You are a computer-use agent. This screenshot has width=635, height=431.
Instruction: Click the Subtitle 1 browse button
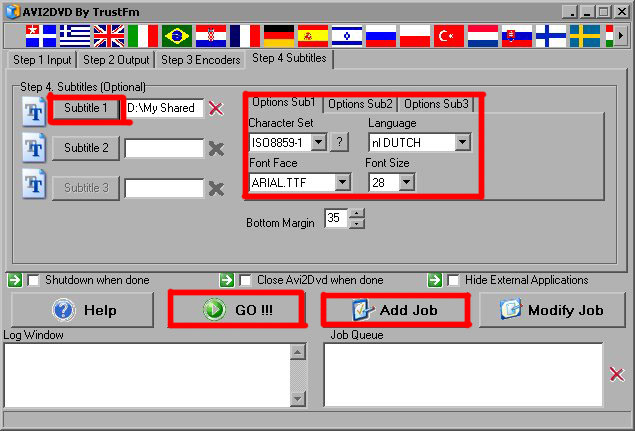tap(86, 108)
